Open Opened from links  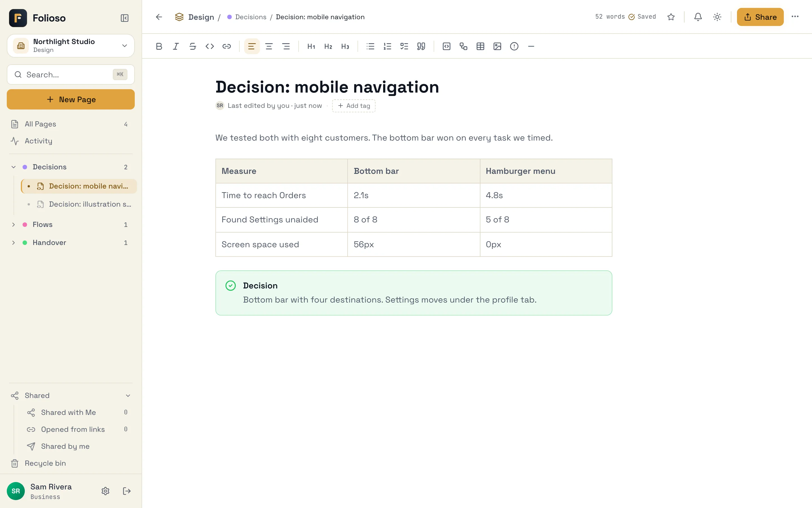79,429
